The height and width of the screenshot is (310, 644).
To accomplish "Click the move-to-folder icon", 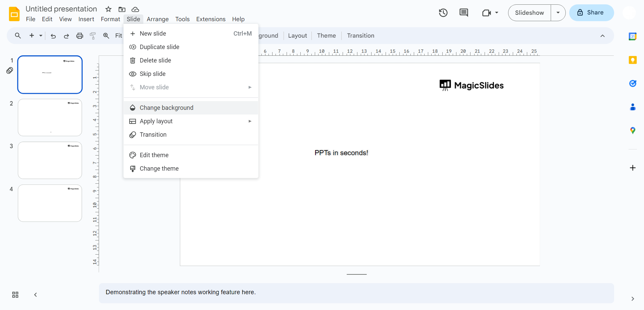I will click(x=122, y=9).
